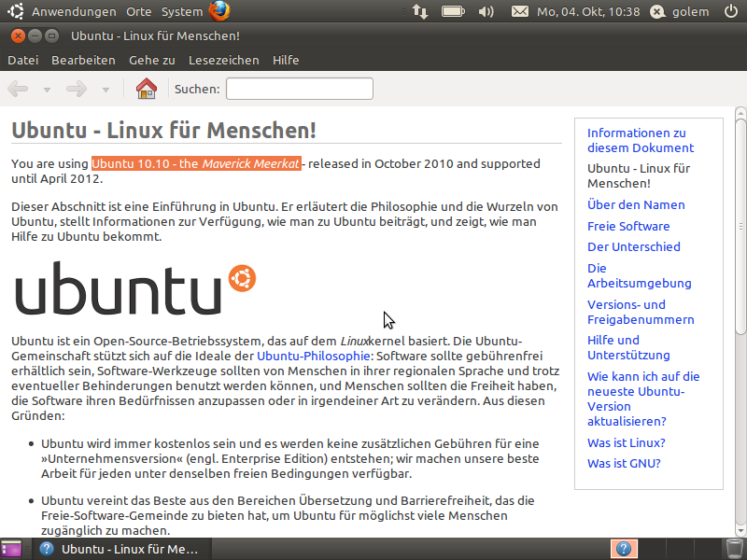Click the power/shutdown icon in the panel
The image size is (747, 560).
pyautogui.click(x=729, y=11)
